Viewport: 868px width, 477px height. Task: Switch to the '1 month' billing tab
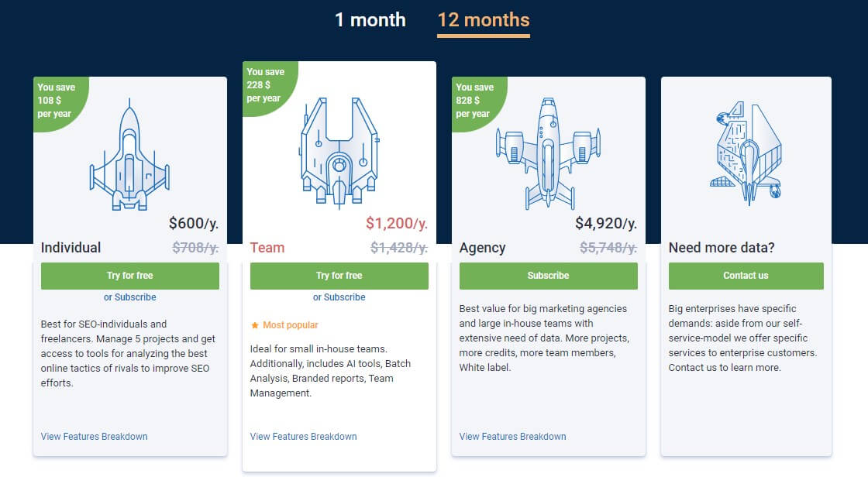tap(371, 20)
